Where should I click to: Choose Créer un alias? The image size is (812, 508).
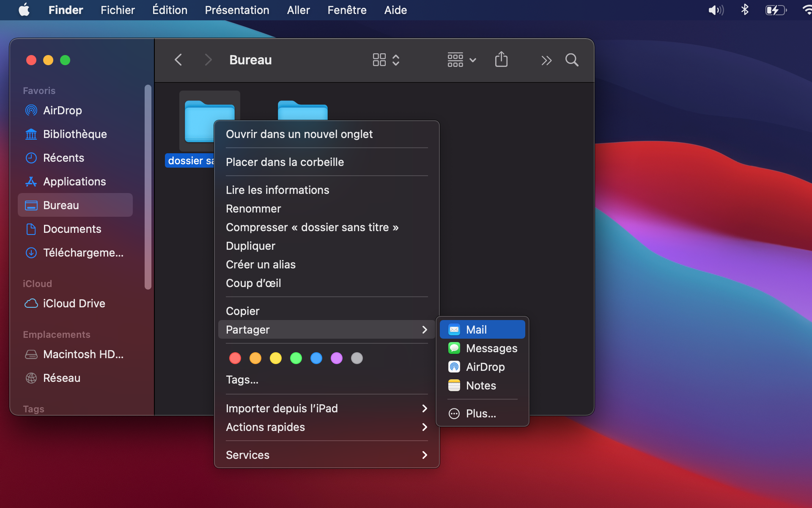pyautogui.click(x=327, y=265)
